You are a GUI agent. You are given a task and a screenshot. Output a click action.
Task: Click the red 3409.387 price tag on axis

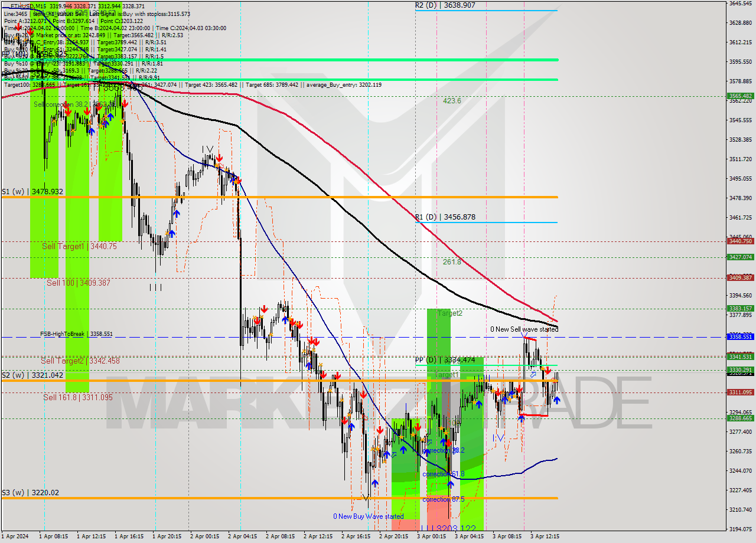pos(740,277)
